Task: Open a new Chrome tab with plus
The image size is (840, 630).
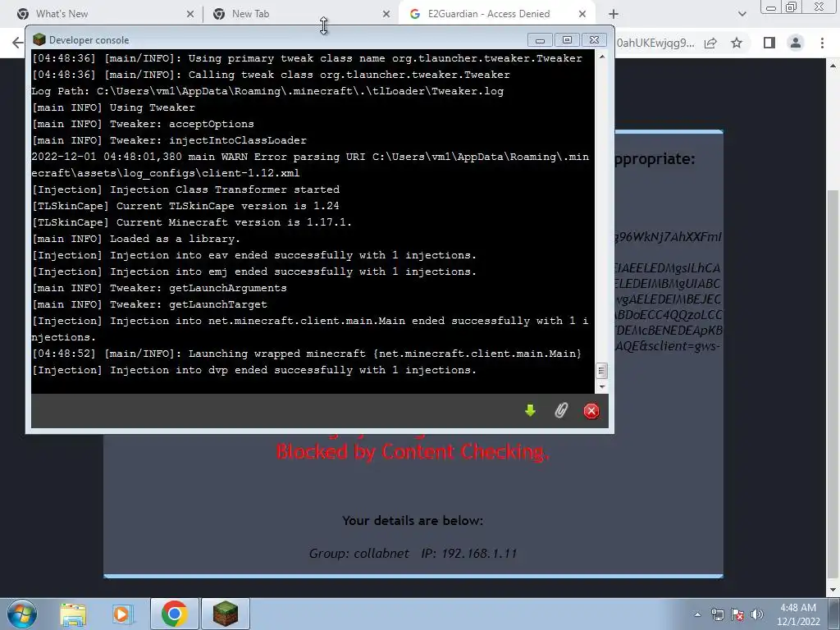Action: 614,14
